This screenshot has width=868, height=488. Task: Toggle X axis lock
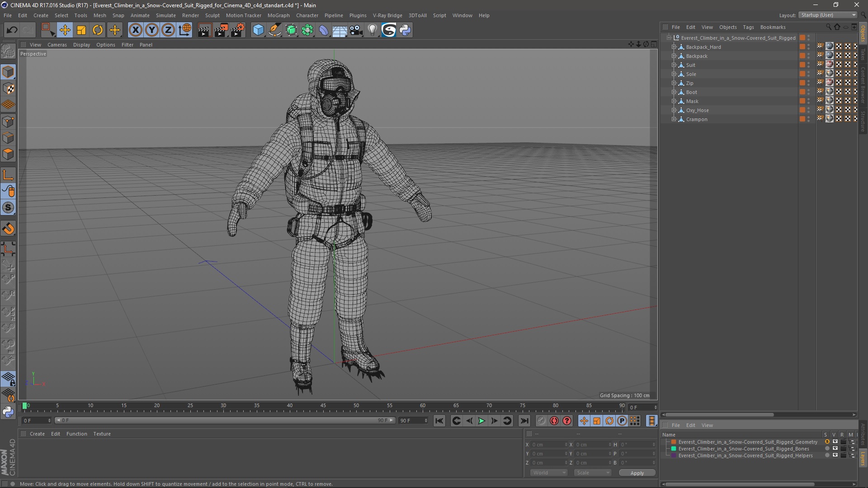pos(135,30)
